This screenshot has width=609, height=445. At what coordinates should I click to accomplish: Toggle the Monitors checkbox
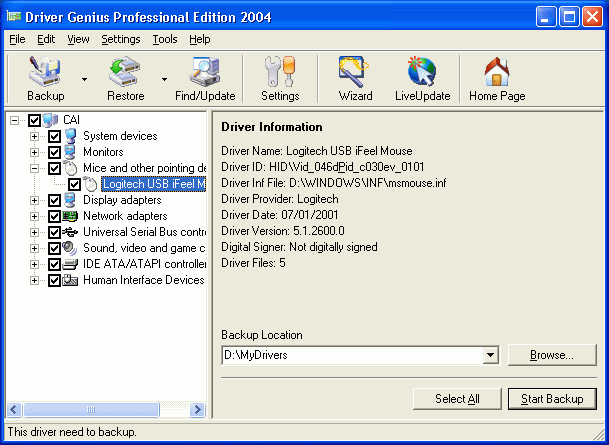54,152
